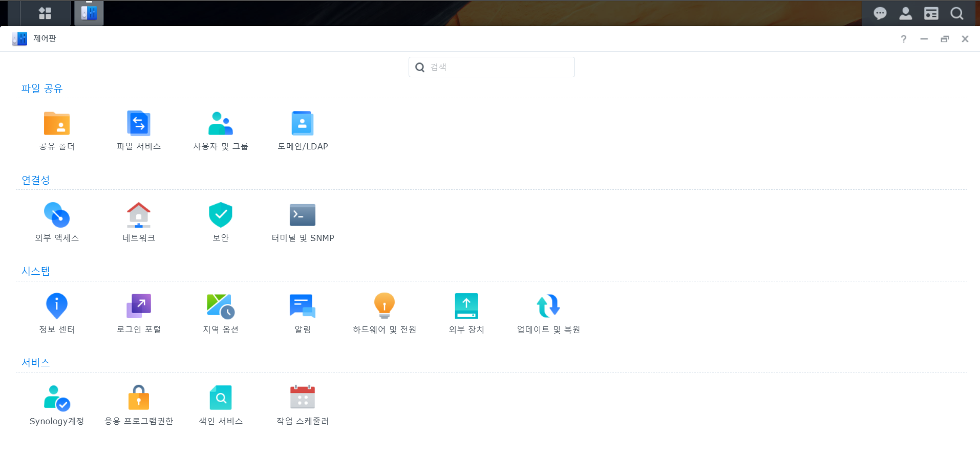Open widgets panel icon in taskbar
Screen dimensions: 980x461
tap(931, 13)
